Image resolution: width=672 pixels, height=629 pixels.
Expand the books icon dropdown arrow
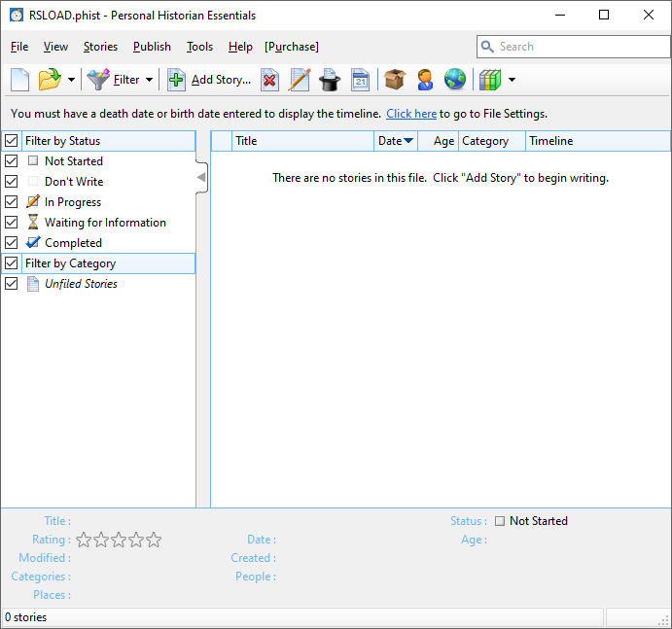[x=512, y=80]
